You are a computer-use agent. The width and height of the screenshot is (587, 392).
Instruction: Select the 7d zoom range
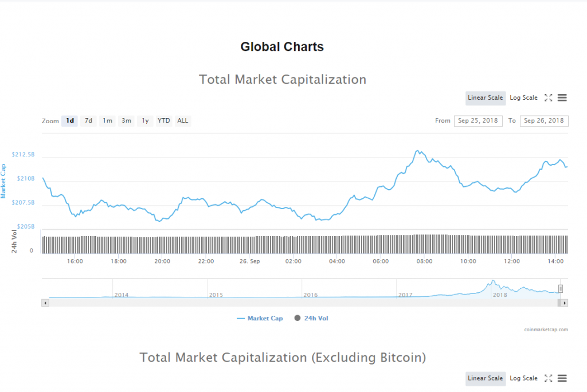(x=88, y=121)
